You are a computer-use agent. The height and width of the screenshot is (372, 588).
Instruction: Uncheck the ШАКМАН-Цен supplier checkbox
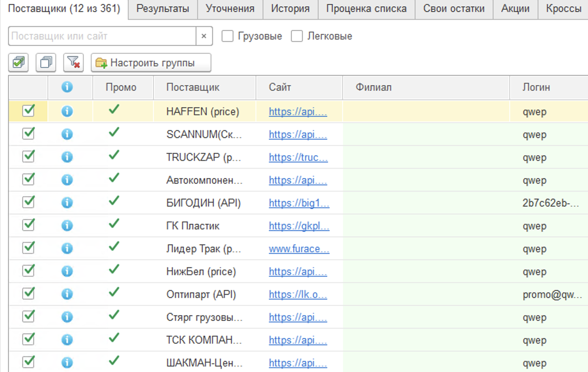pyautogui.click(x=28, y=362)
